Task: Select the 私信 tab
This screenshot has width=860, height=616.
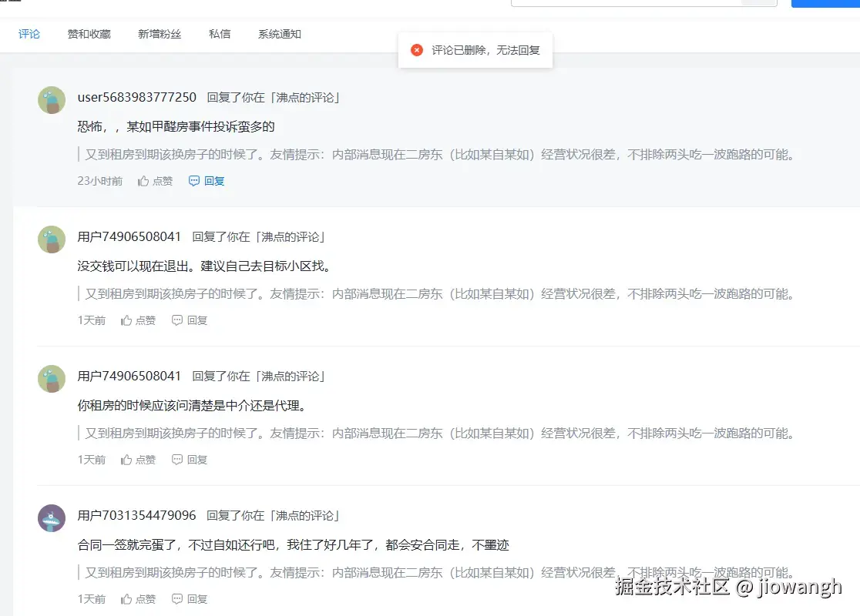Action: (220, 34)
